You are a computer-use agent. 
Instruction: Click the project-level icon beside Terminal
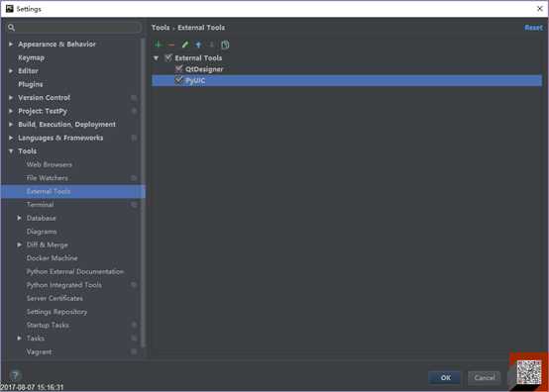134,205
